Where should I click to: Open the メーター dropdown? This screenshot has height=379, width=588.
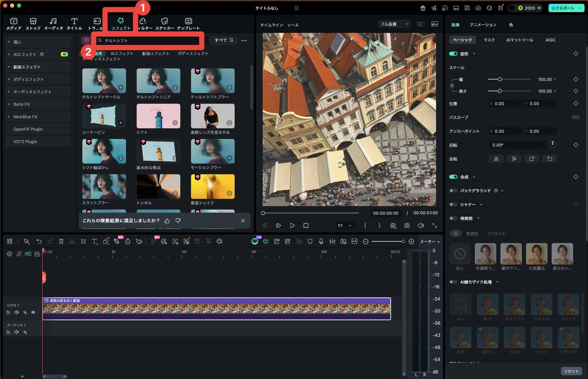(x=429, y=241)
